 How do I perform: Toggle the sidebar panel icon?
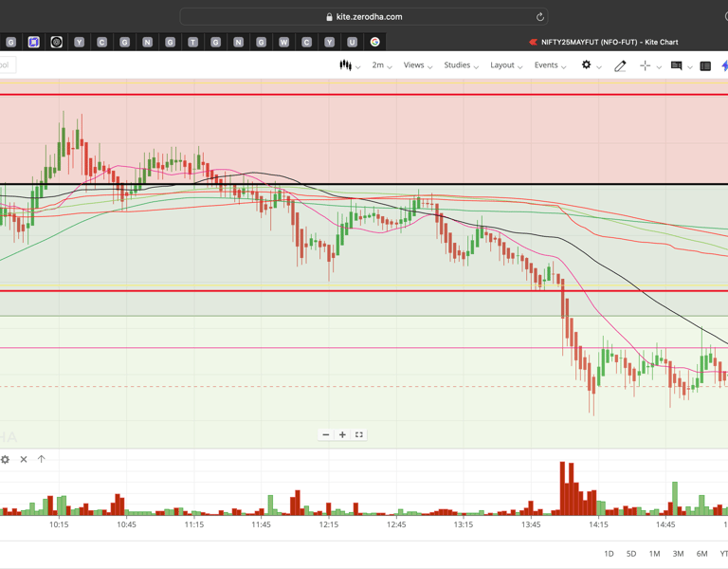[x=705, y=66]
